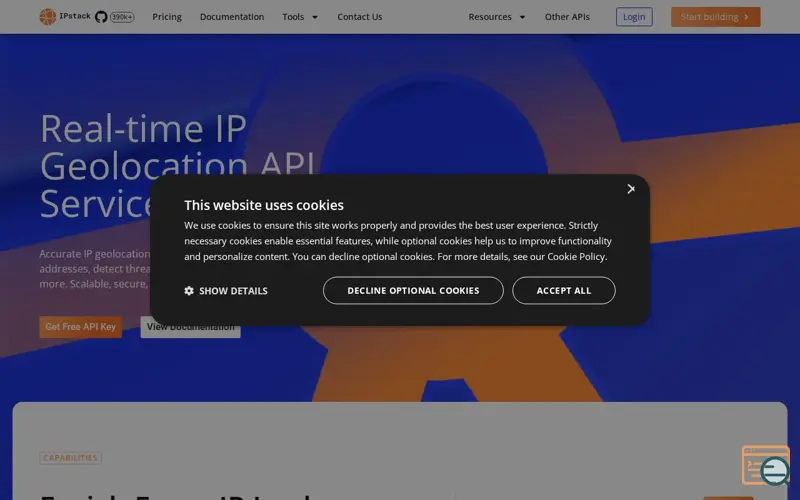Viewport: 800px width, 500px height.
Task: Expand the Tools dropdown menu
Action: tap(300, 17)
